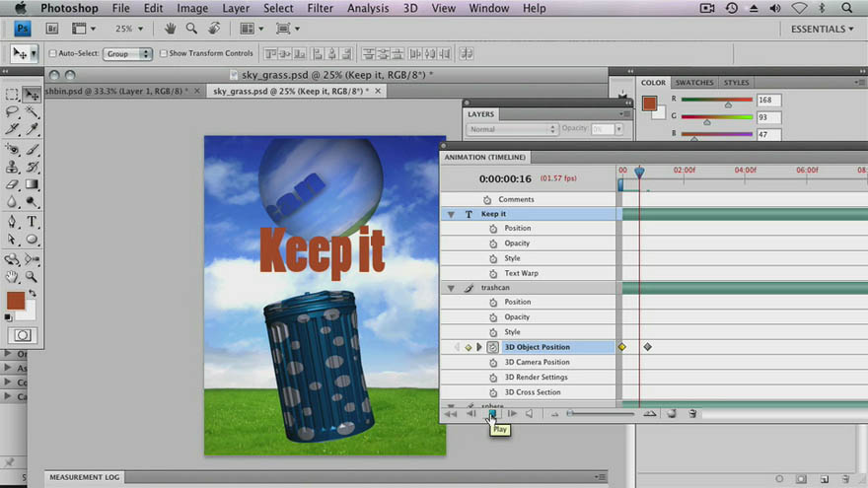Select the Spot Healing Brush tool
Screen dimensions: 868x488
click(12, 149)
